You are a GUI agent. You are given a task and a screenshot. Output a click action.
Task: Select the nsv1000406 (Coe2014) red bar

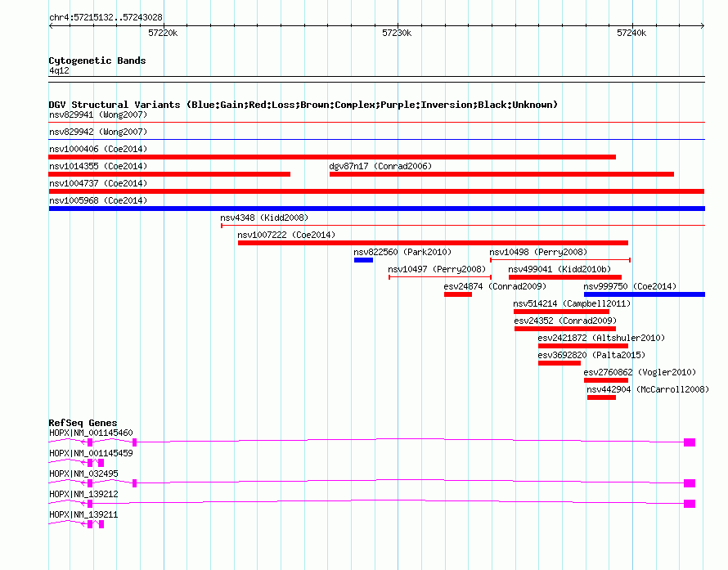point(332,157)
